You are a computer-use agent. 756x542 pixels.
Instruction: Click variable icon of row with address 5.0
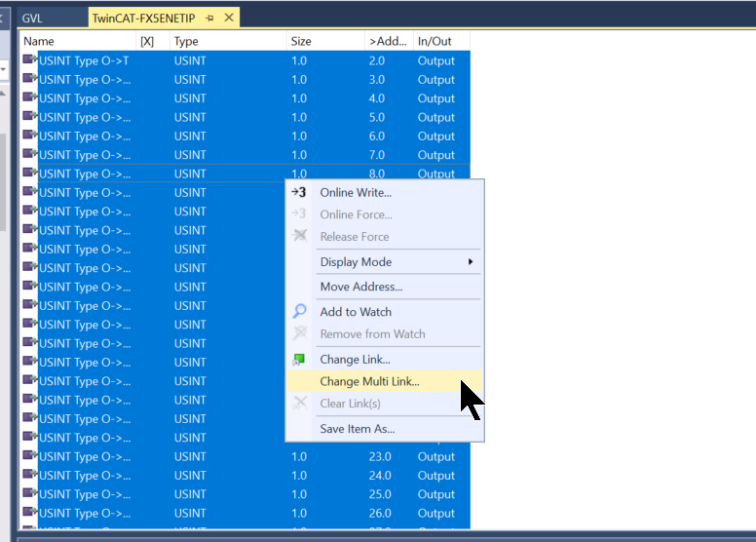(29, 117)
